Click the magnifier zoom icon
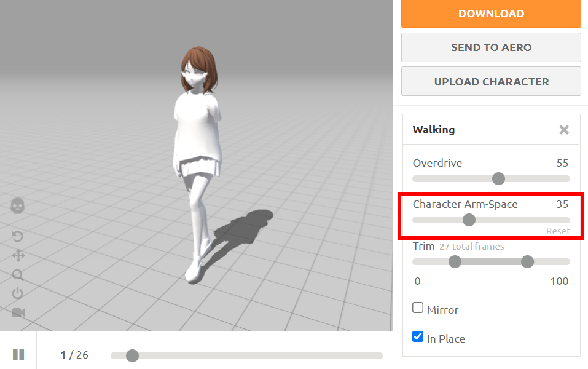The height and width of the screenshot is (369, 588). tap(18, 275)
